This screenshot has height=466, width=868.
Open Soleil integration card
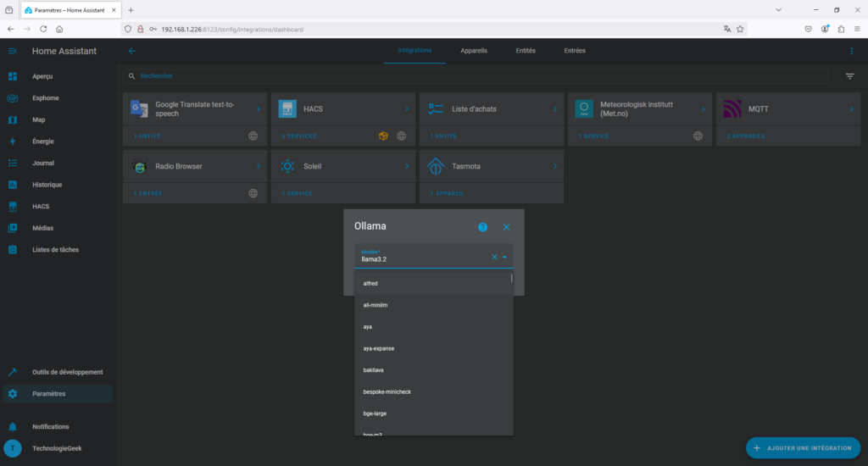(343, 166)
